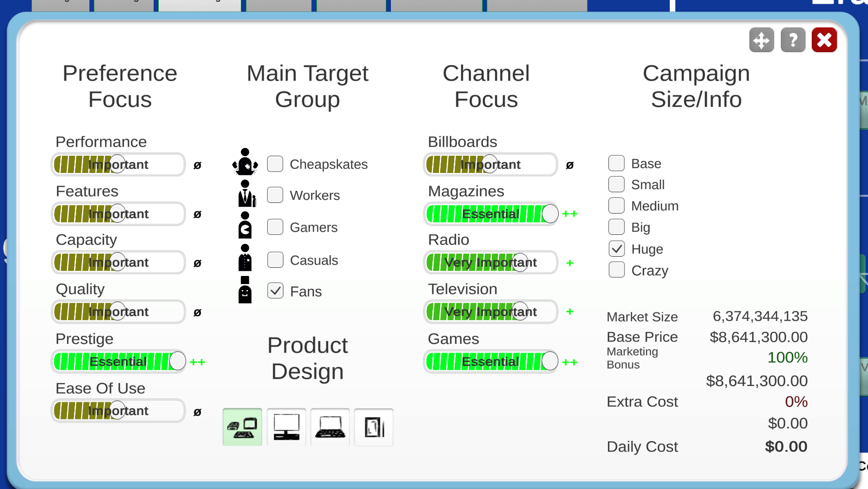868x489 pixels.
Task: Select the tablet/phone product design icon
Action: (374, 427)
